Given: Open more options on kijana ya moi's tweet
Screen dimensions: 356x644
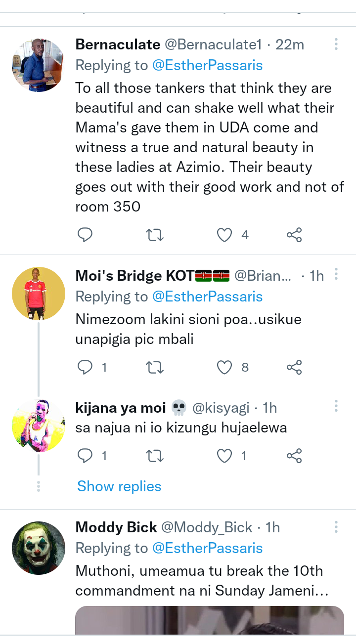Looking at the screenshot, I should click(x=336, y=406).
